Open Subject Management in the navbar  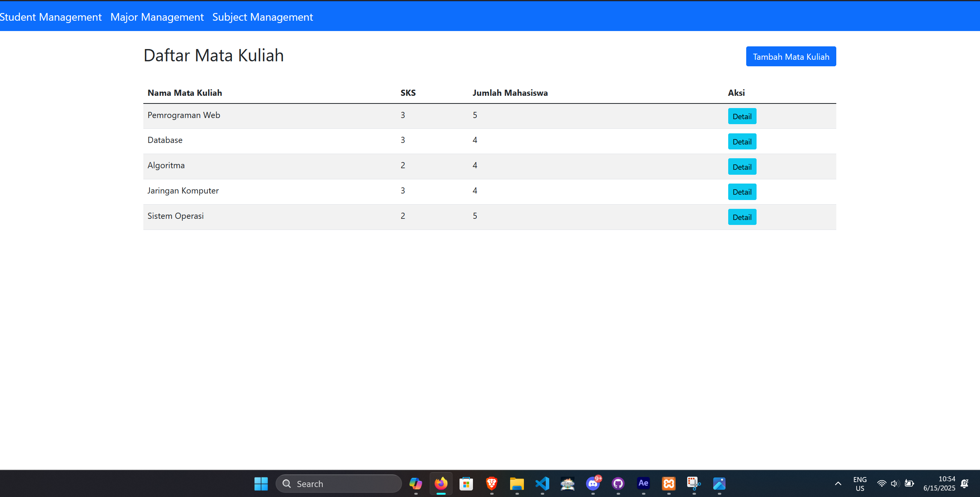pos(263,17)
